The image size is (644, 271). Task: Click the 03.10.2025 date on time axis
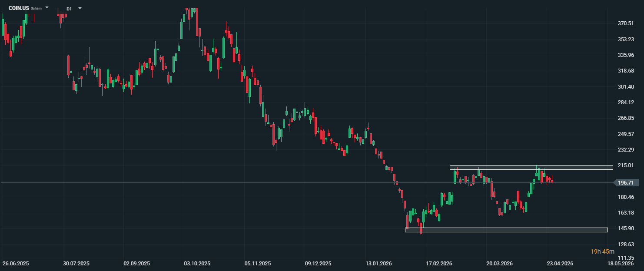click(198, 264)
